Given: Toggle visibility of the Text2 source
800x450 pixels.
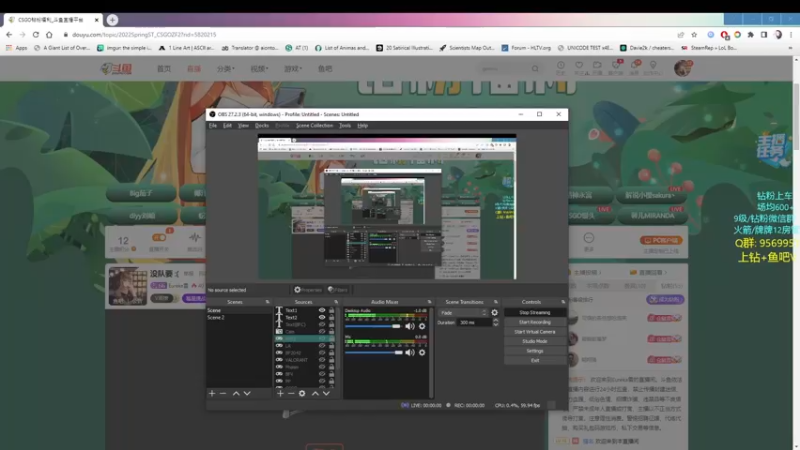Looking at the screenshot, I should tap(322, 317).
